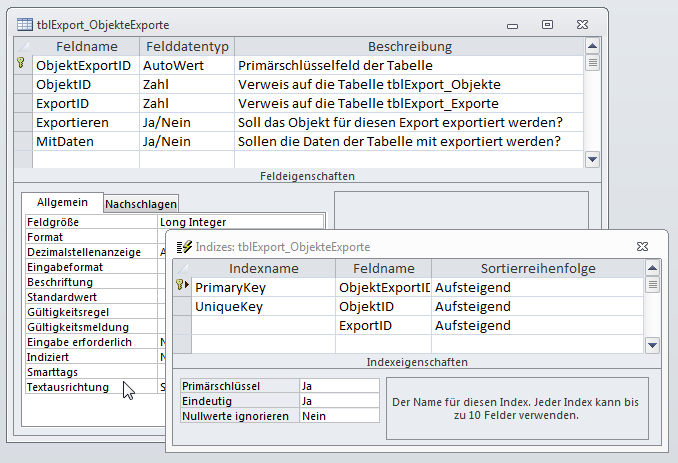The width and height of the screenshot is (678, 463).
Task: Open the Primärschlüssel Ja value
Action: [339, 386]
